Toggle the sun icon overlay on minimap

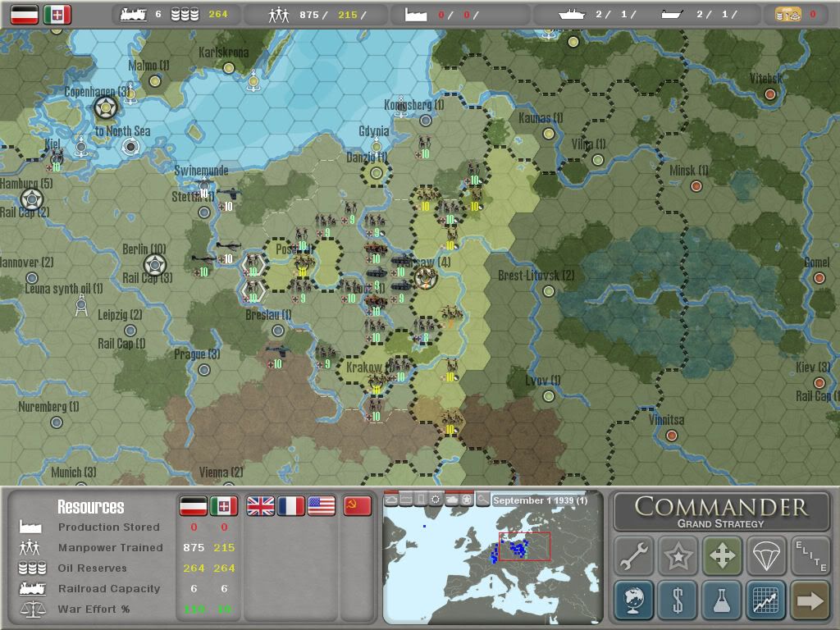tap(436, 500)
